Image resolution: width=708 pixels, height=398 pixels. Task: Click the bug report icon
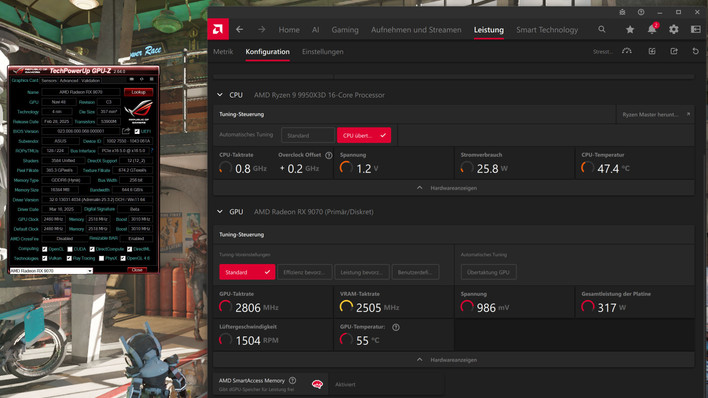[x=622, y=12]
